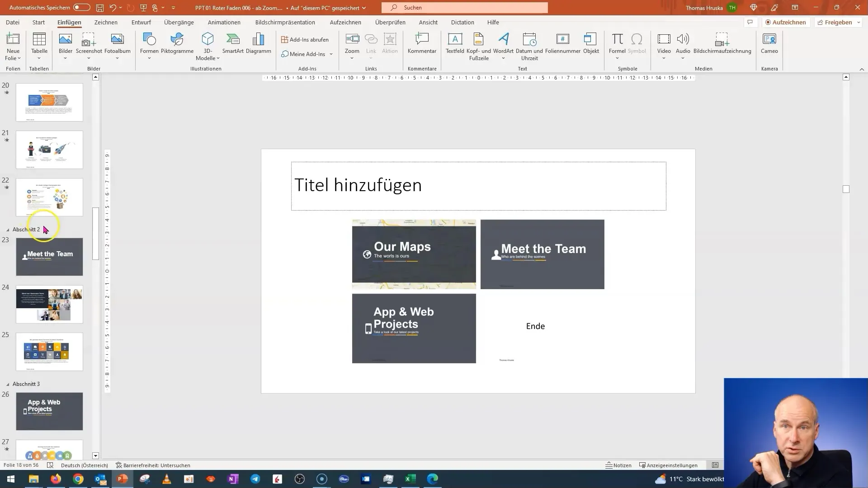Click slide panel scrollbar down arrow

[x=95, y=455]
